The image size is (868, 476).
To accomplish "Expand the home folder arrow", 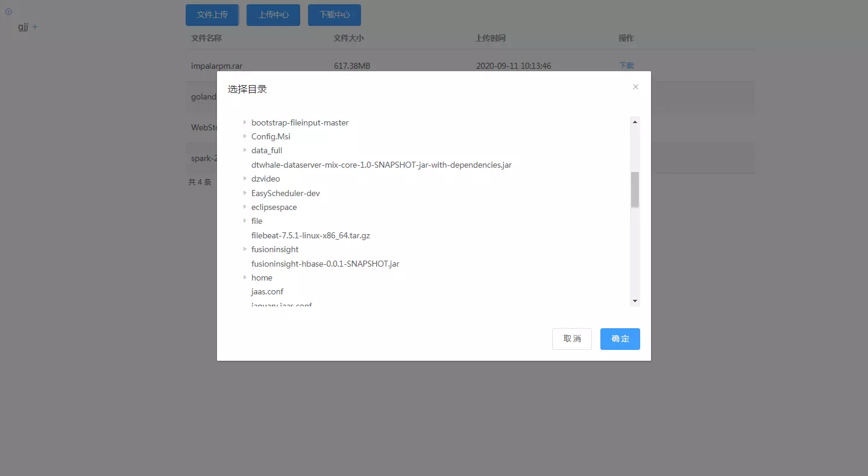I will 245,278.
